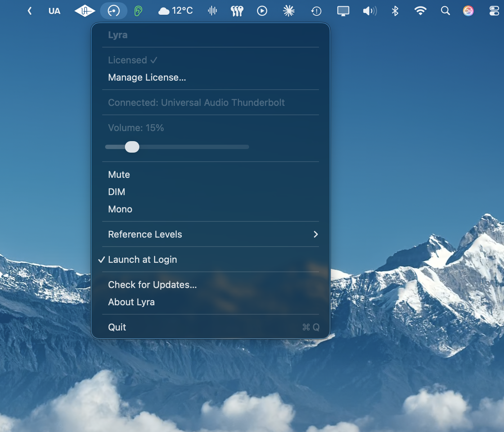The height and width of the screenshot is (432, 504).
Task: Open the AirPods icon in menu bar
Action: (x=237, y=11)
